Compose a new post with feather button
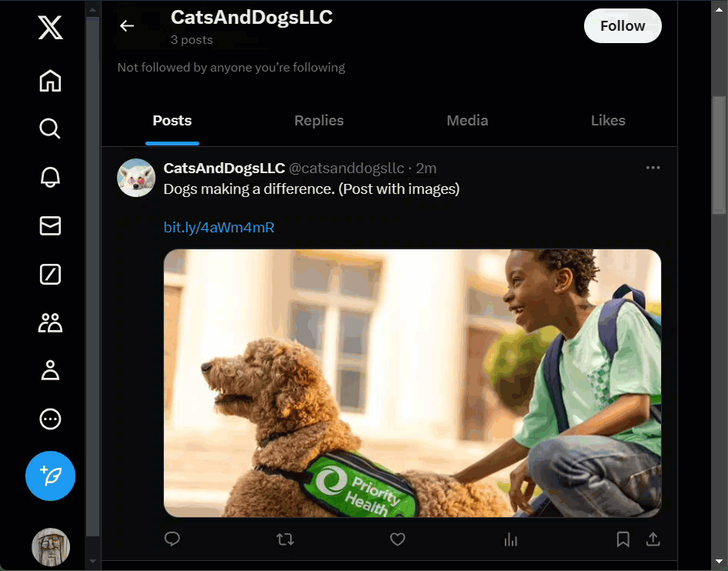The height and width of the screenshot is (571, 728). pyautogui.click(x=50, y=476)
